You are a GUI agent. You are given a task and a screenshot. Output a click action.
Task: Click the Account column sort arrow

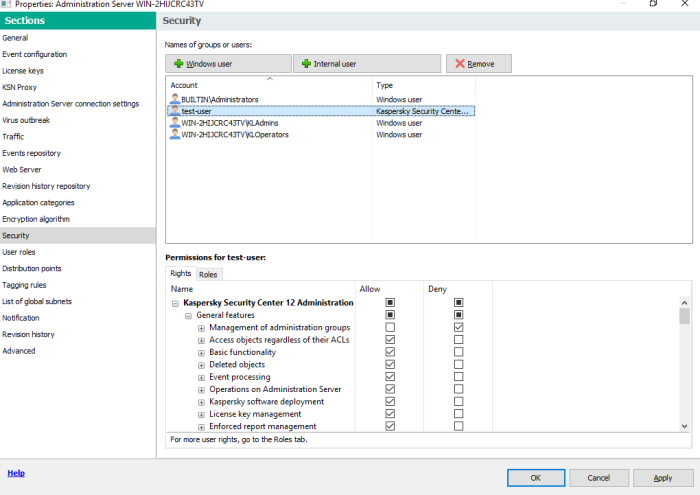click(x=269, y=78)
